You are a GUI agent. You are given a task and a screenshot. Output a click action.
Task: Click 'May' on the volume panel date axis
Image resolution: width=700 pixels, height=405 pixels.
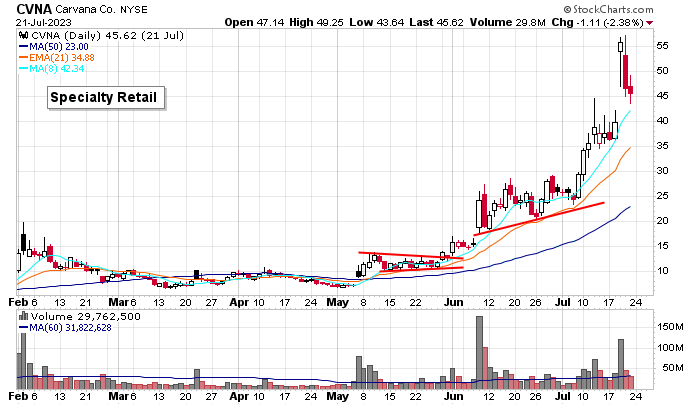(338, 396)
